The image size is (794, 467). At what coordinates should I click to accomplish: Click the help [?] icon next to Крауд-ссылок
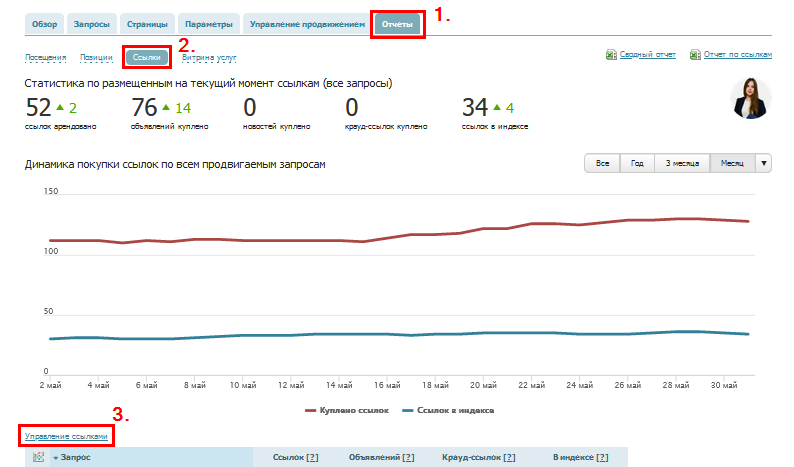[509, 457]
